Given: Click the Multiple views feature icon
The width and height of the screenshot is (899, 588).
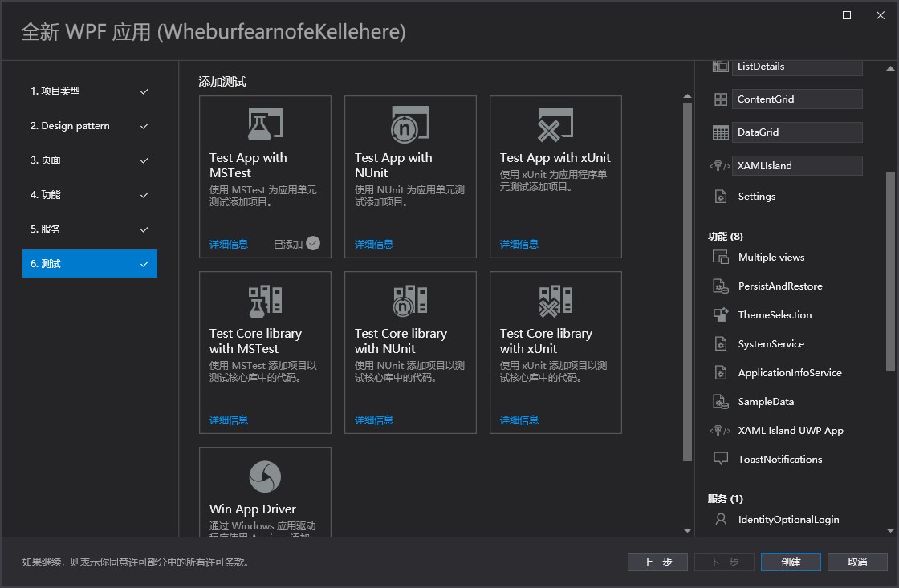Looking at the screenshot, I should [x=721, y=258].
